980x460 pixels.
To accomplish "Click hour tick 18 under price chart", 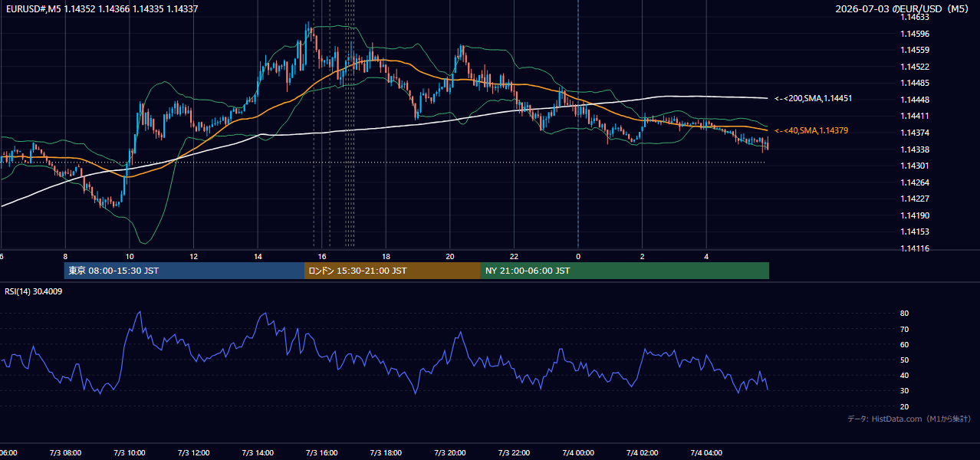I will tap(386, 256).
